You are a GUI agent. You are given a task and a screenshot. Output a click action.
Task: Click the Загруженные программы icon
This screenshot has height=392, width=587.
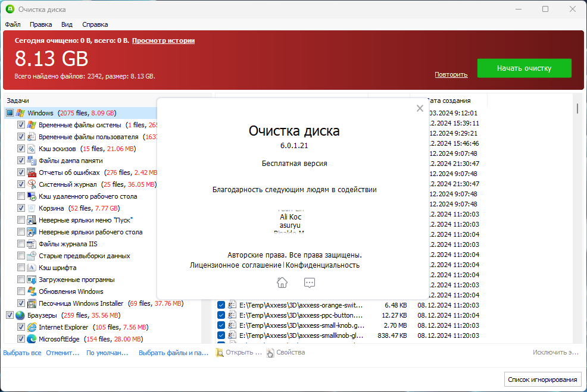[x=32, y=280]
